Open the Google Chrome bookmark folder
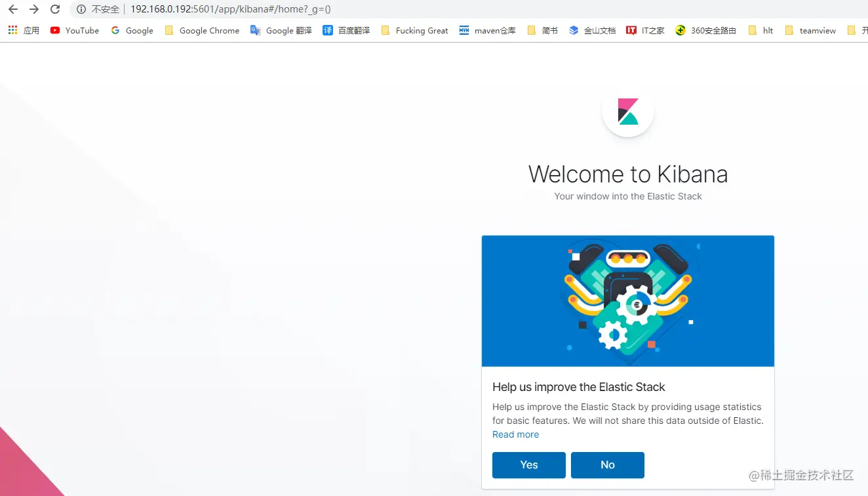868x496 pixels. pyautogui.click(x=202, y=30)
